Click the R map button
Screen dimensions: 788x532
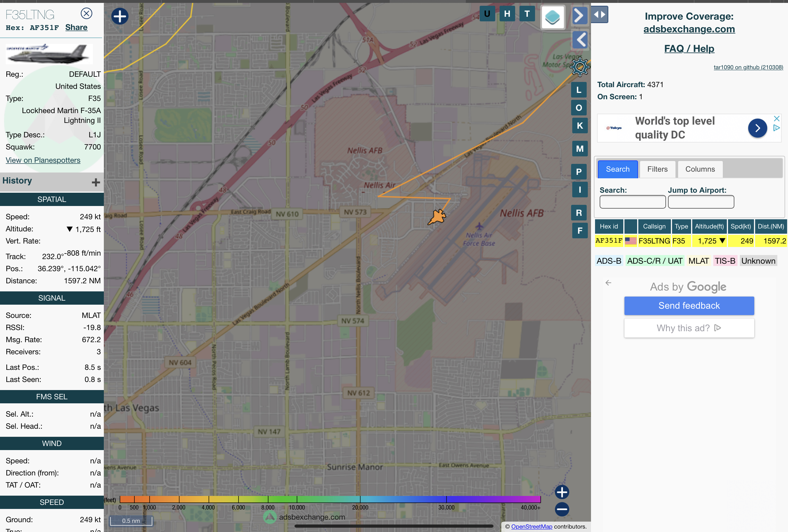[x=579, y=213]
